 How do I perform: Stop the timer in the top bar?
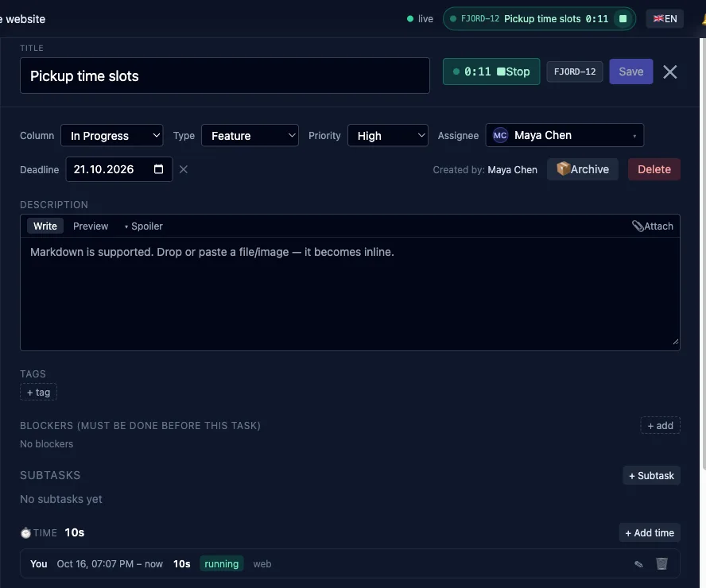(x=623, y=19)
